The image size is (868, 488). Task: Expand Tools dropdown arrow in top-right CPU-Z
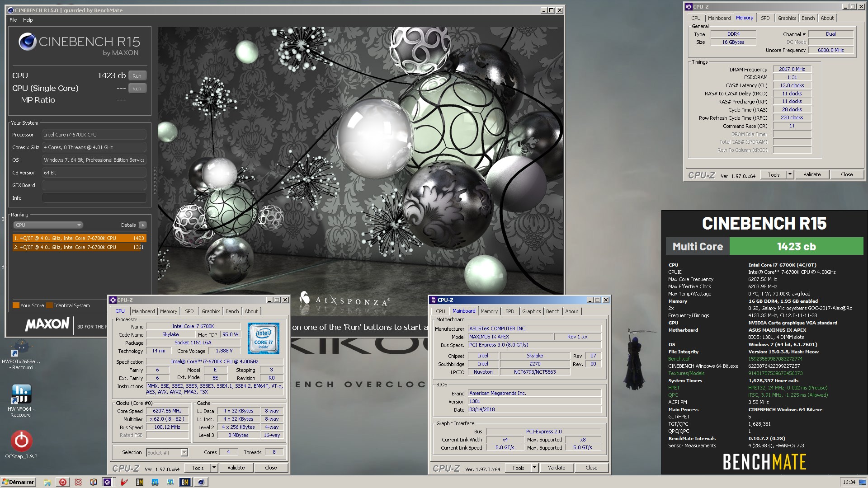pos(790,174)
